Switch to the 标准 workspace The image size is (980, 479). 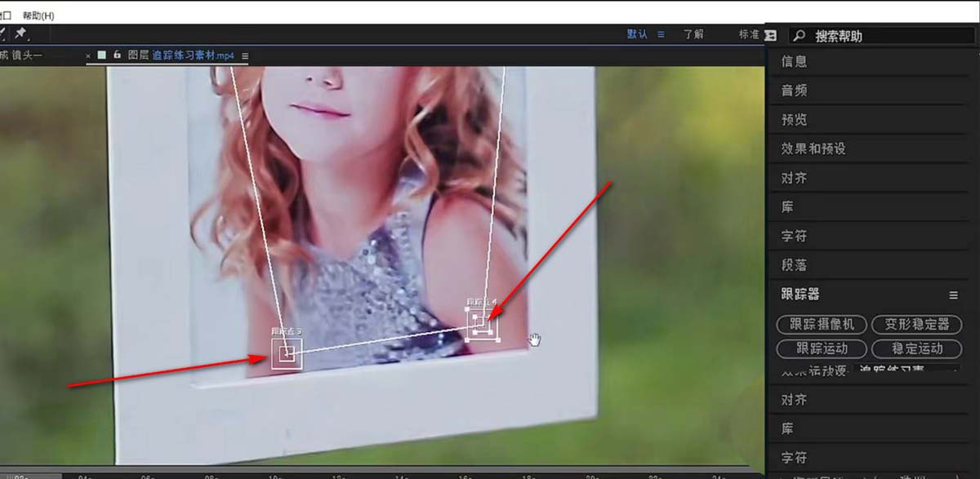coord(749,34)
